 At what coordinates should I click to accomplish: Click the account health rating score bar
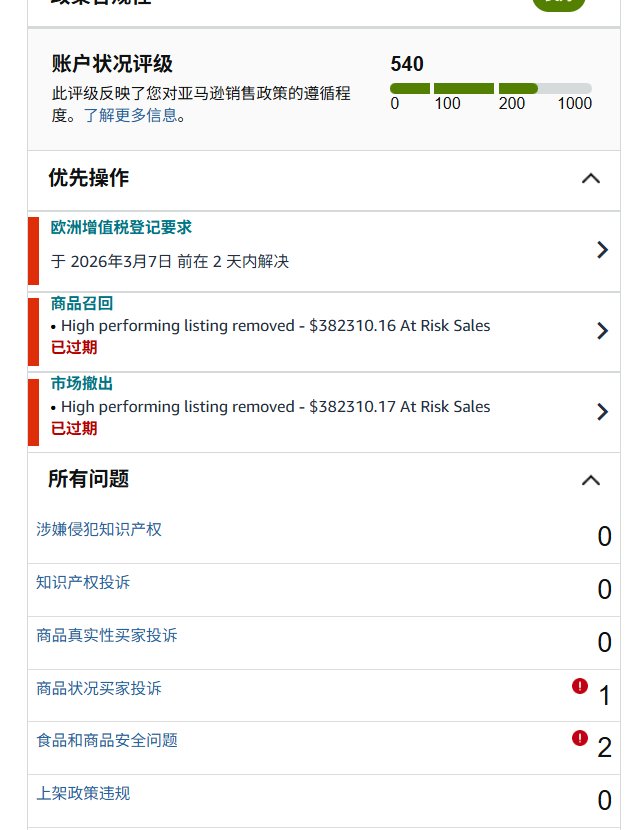click(x=490, y=89)
